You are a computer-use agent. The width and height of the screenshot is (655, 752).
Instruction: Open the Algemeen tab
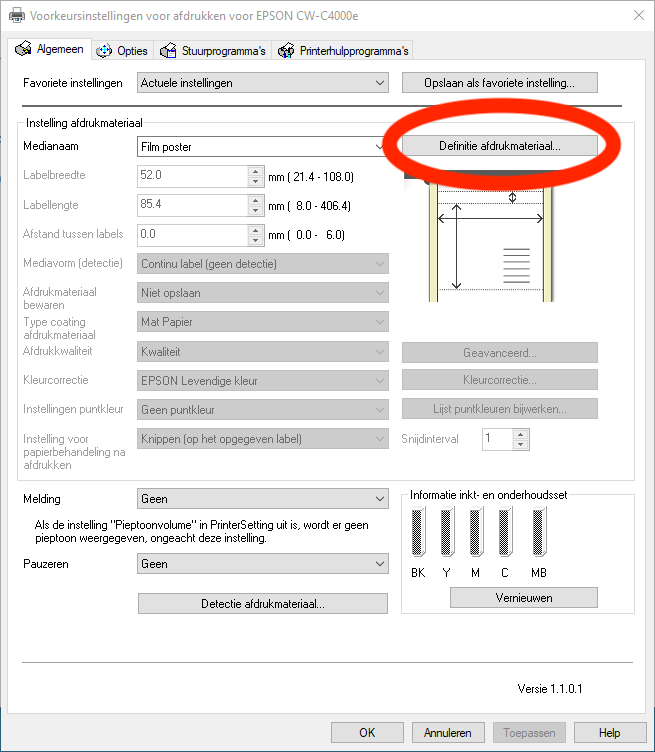point(49,49)
